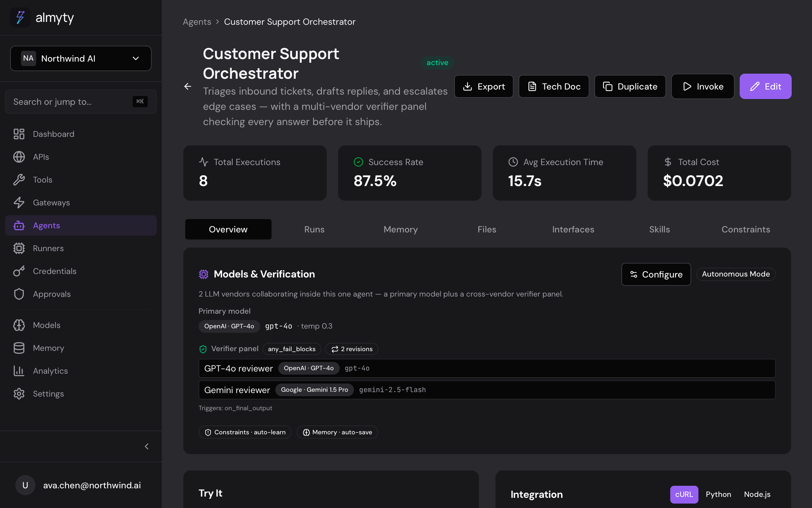Open Dashboard from the sidebar
812x508 pixels.
tap(81, 134)
